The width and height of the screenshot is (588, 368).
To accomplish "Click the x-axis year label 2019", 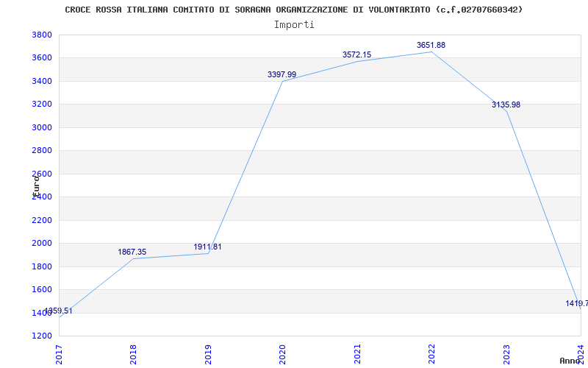I will click(x=208, y=355).
